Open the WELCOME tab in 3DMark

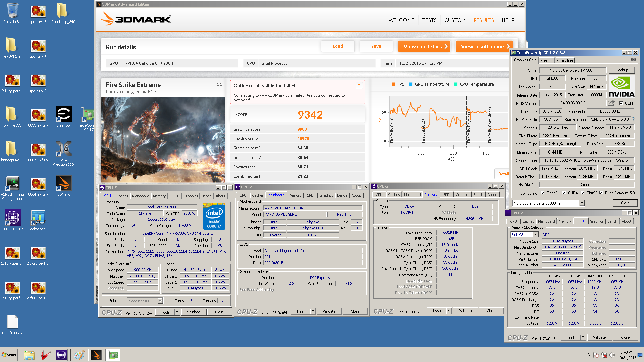tap(401, 20)
